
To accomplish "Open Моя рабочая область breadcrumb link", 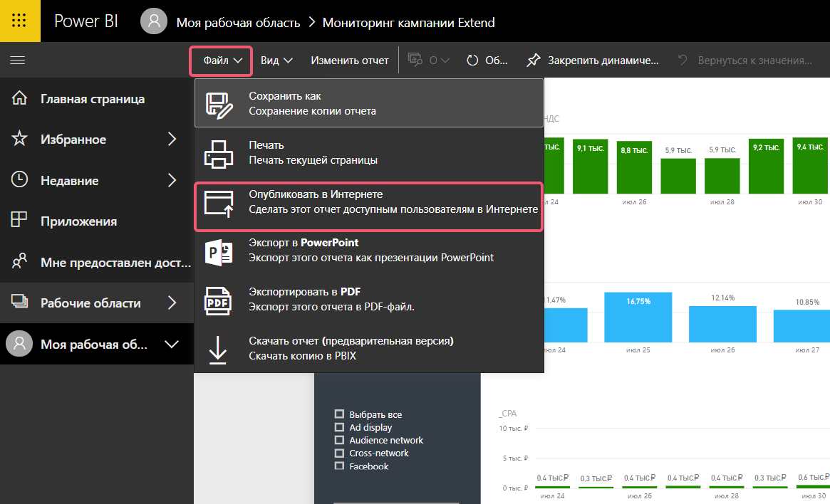I will pos(238,22).
